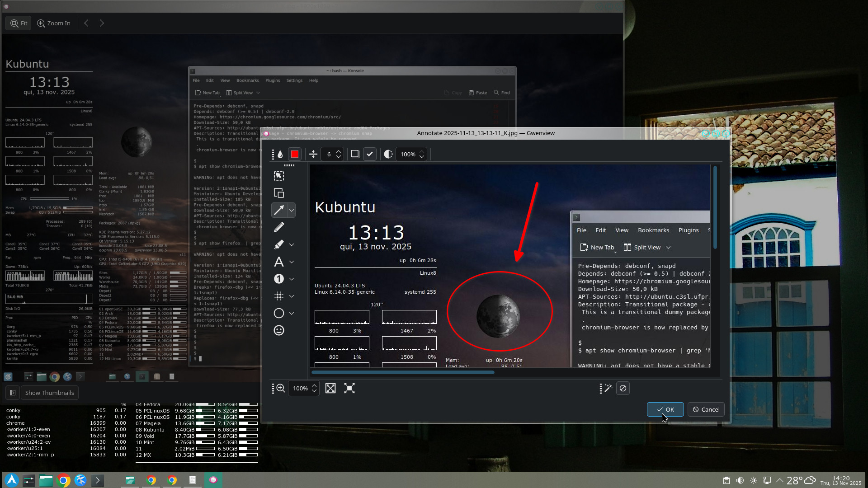Choose the emoji sticker tool
The height and width of the screenshot is (488, 868).
pyautogui.click(x=279, y=330)
